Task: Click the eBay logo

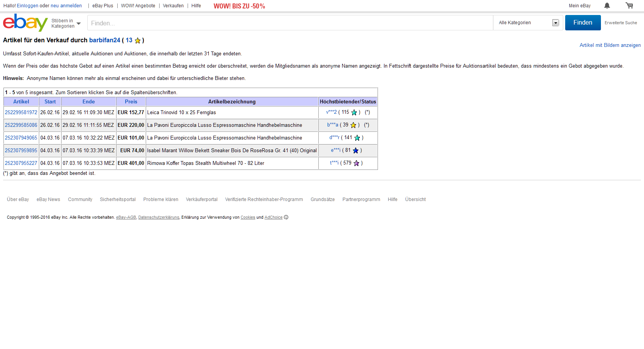Action: pos(25,23)
